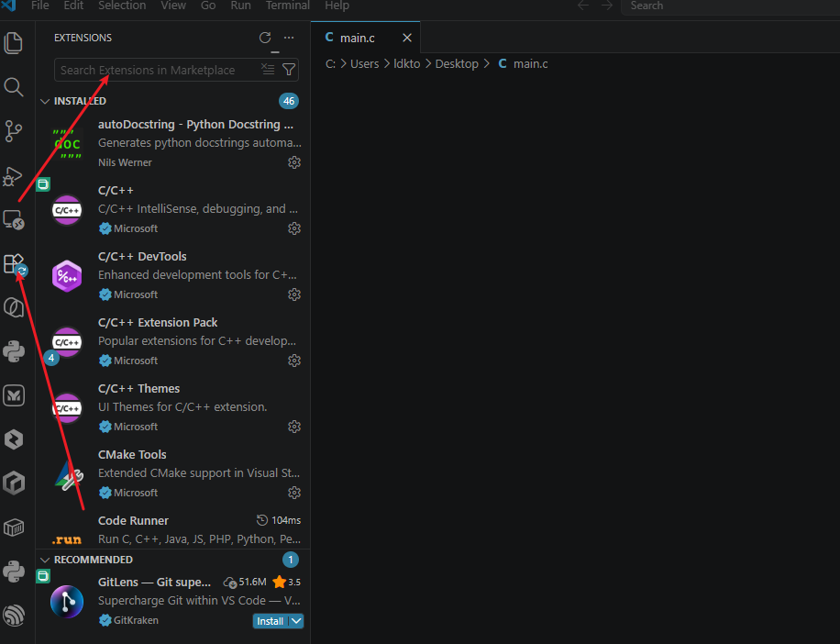Open the Espressif ESP-IDF activity bar icon
Viewport: 840px width, 644px height.
[x=14, y=616]
